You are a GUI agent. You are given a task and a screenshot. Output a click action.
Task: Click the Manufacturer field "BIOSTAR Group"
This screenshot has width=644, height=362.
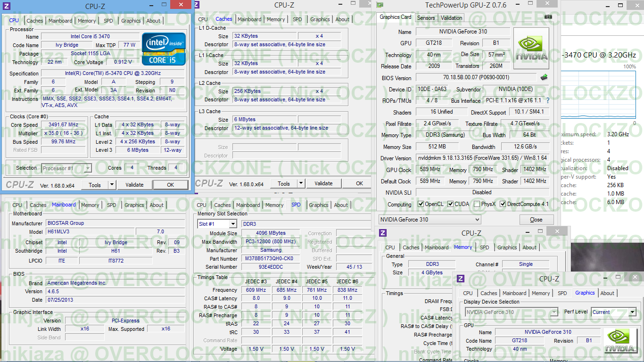[116, 223]
